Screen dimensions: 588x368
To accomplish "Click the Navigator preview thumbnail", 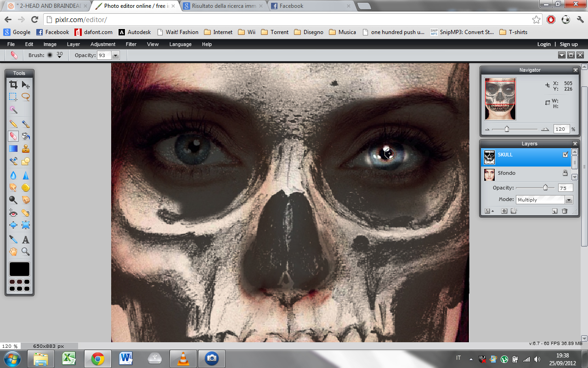I will (500, 99).
